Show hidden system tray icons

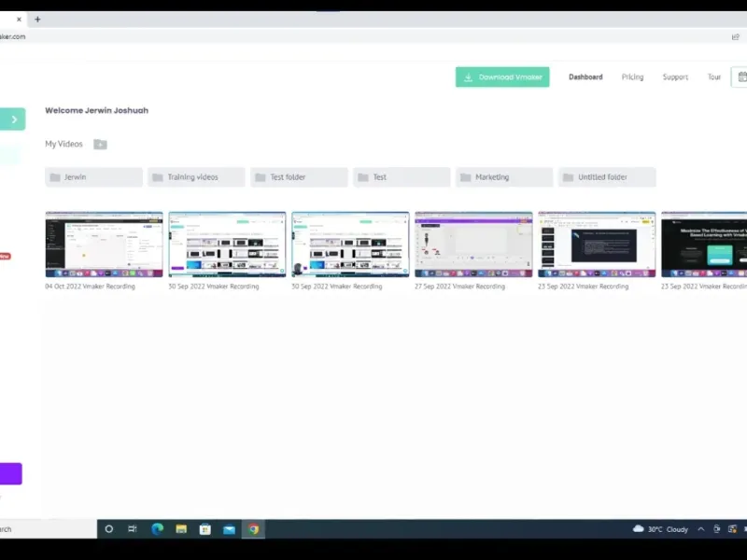[x=701, y=529]
